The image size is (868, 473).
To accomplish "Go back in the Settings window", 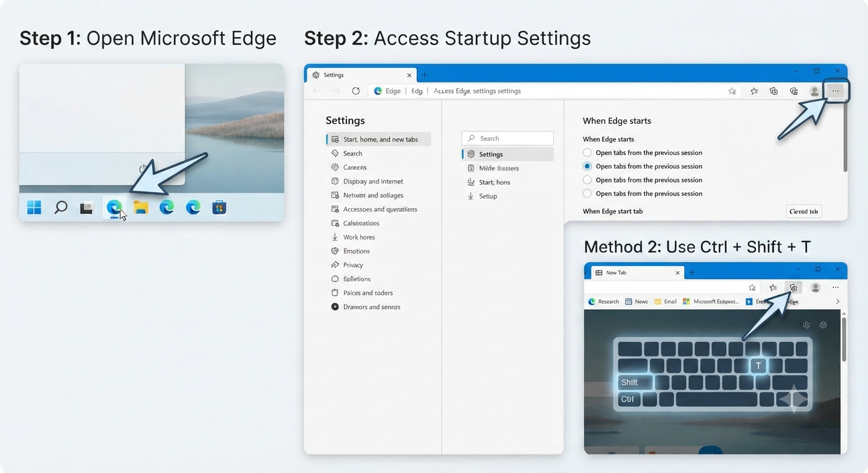I will [x=316, y=91].
